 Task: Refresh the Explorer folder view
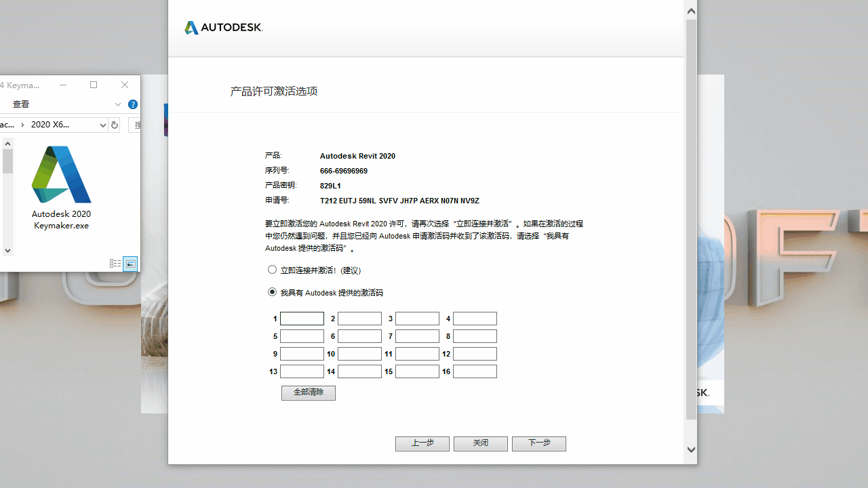[115, 125]
